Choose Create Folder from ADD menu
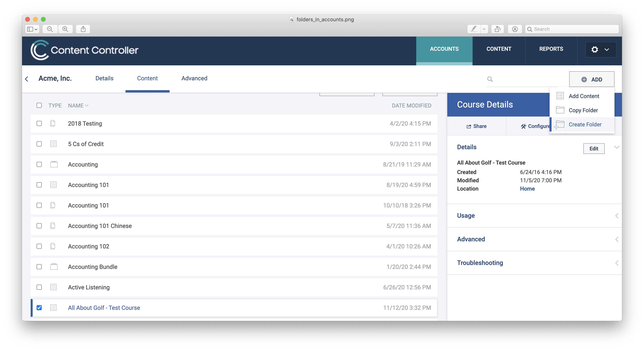Screen dimensions: 644x350 582,124
